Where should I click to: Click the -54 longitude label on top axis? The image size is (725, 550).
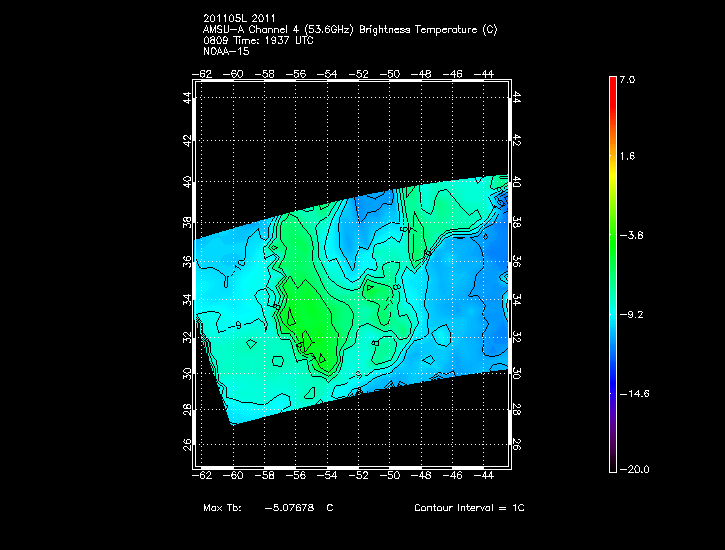click(x=327, y=74)
